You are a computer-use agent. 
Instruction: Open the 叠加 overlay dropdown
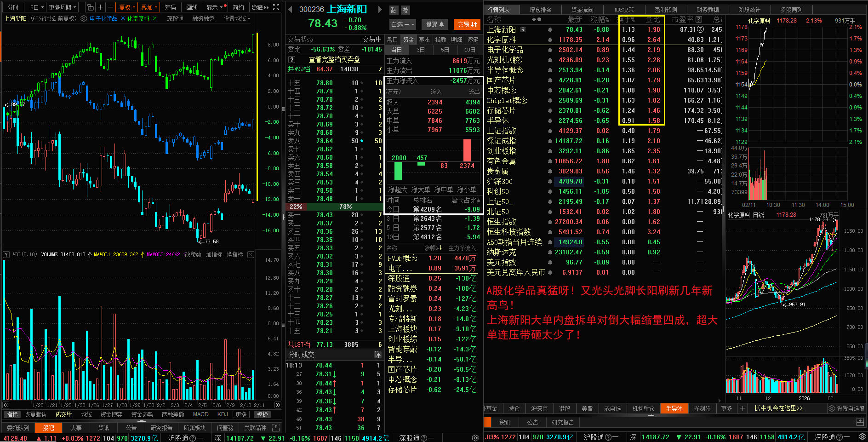point(149,7)
